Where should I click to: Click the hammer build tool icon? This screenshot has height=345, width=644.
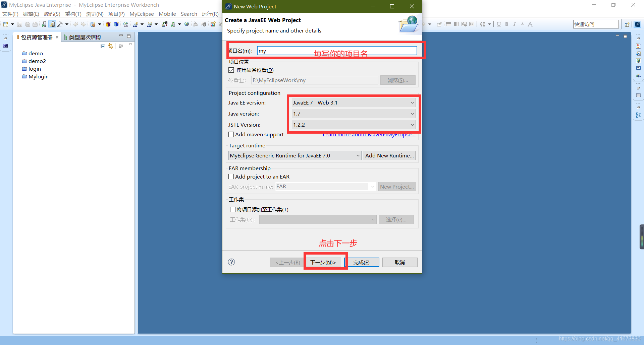60,24
